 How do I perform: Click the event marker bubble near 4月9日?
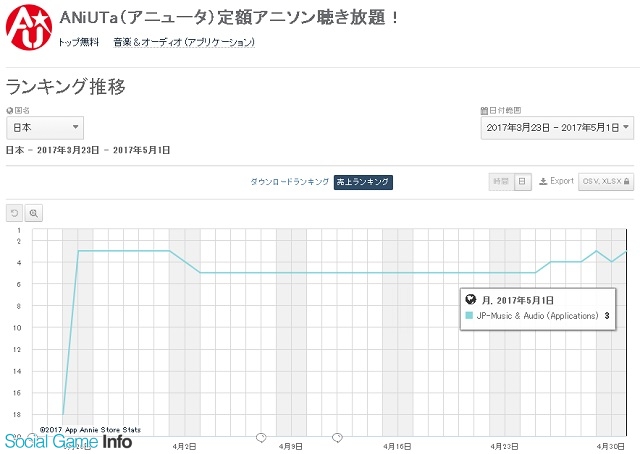coord(261,438)
